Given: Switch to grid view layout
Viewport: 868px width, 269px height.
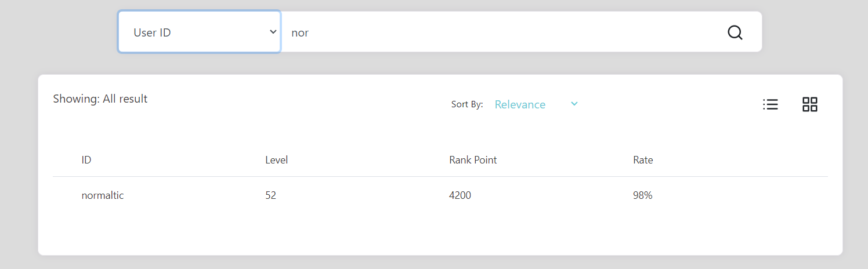Looking at the screenshot, I should coord(809,104).
